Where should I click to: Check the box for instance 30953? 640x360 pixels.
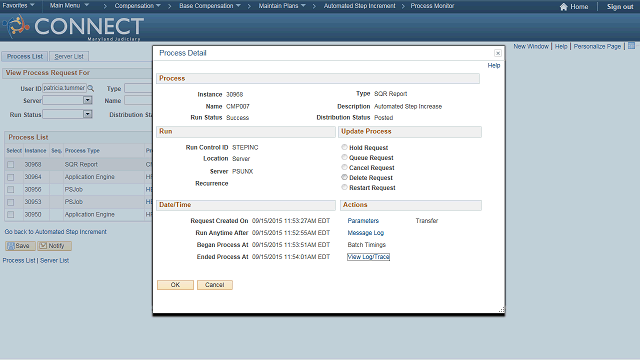(x=11, y=202)
